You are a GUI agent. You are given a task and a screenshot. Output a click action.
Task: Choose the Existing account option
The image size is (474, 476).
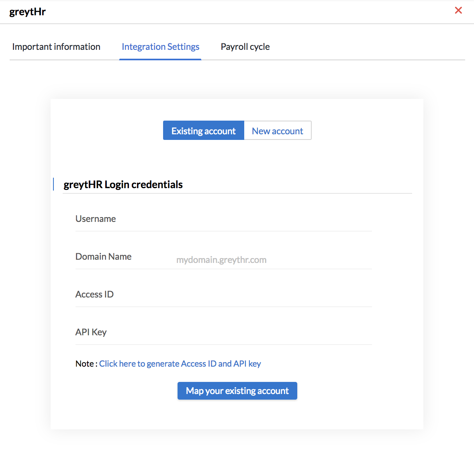pyautogui.click(x=204, y=131)
